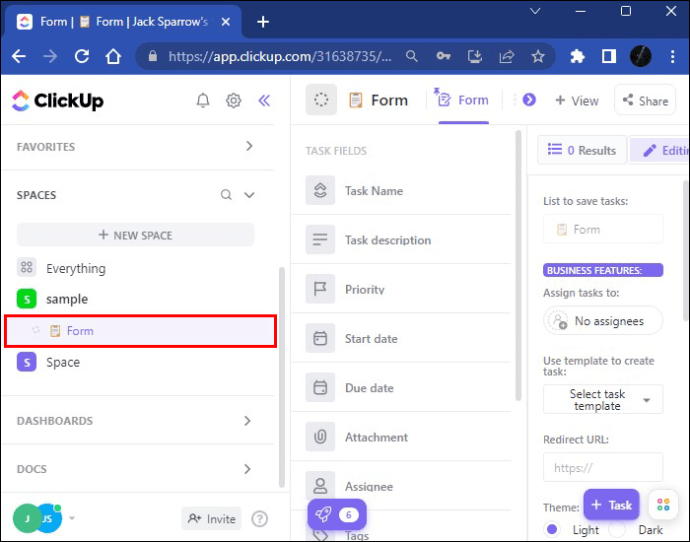Select the Light theme radio button
The width and height of the screenshot is (690, 542).
point(552,528)
